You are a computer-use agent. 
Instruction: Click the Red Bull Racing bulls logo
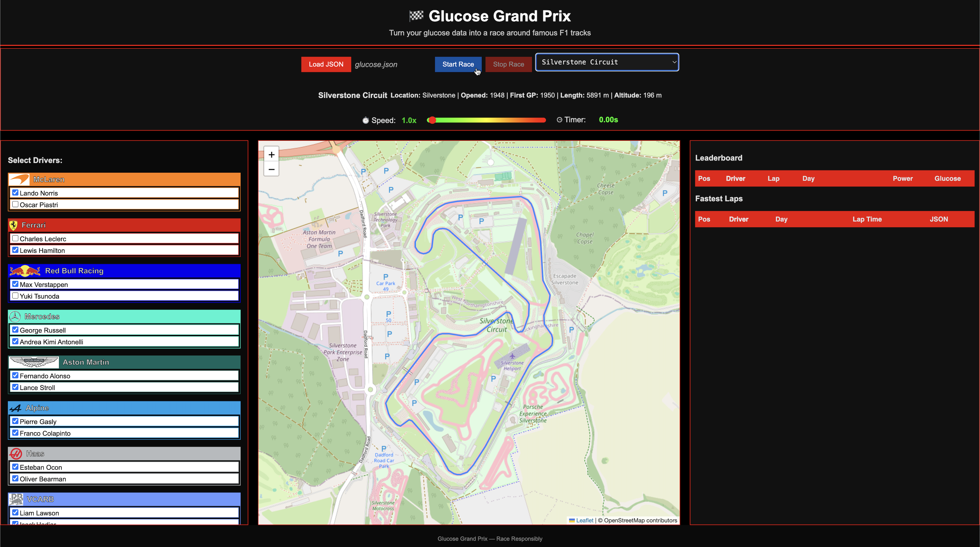coord(25,271)
